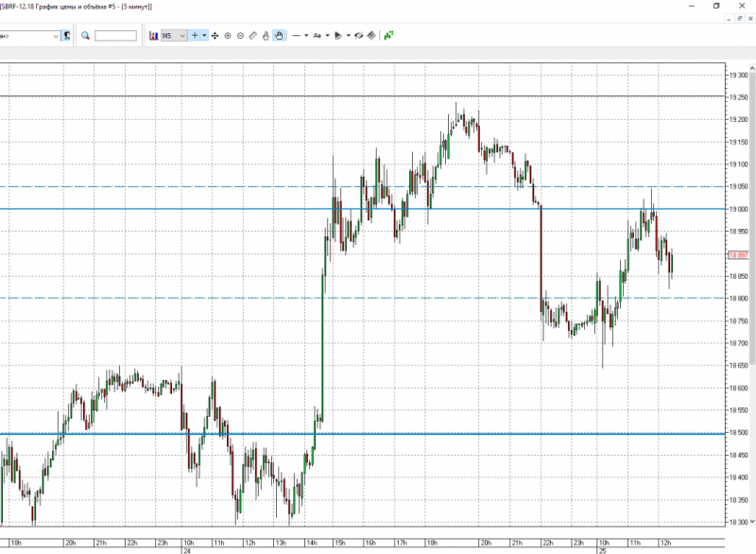Click the vertical scrollbar up arrow
The height and width of the screenshot is (554, 756).
click(x=752, y=68)
